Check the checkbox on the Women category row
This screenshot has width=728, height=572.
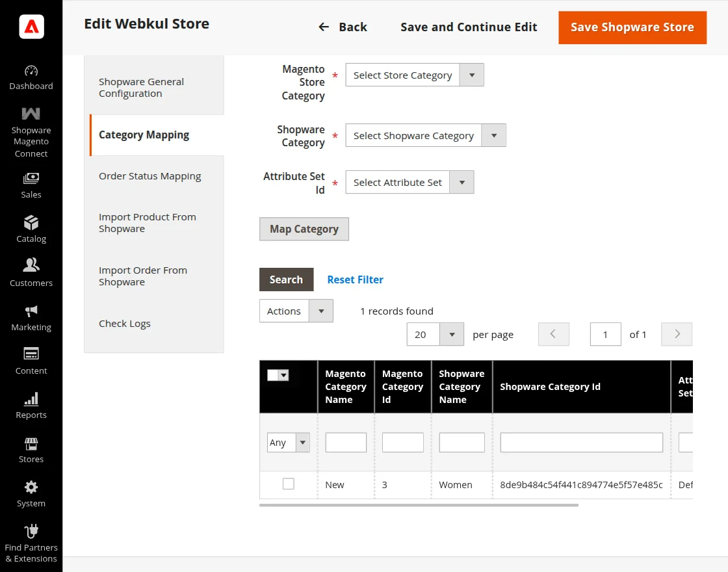coord(288,484)
